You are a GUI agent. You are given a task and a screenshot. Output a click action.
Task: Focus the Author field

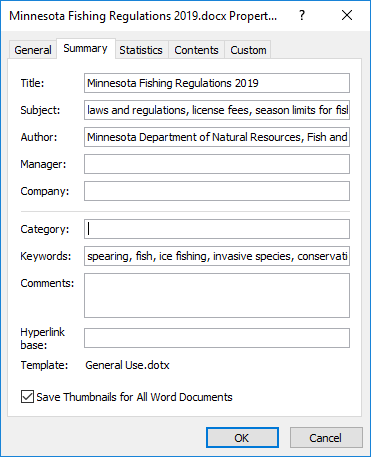tap(217, 137)
